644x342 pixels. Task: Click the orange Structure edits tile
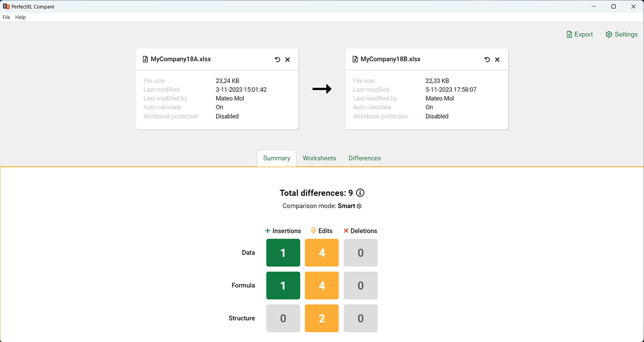pos(322,318)
